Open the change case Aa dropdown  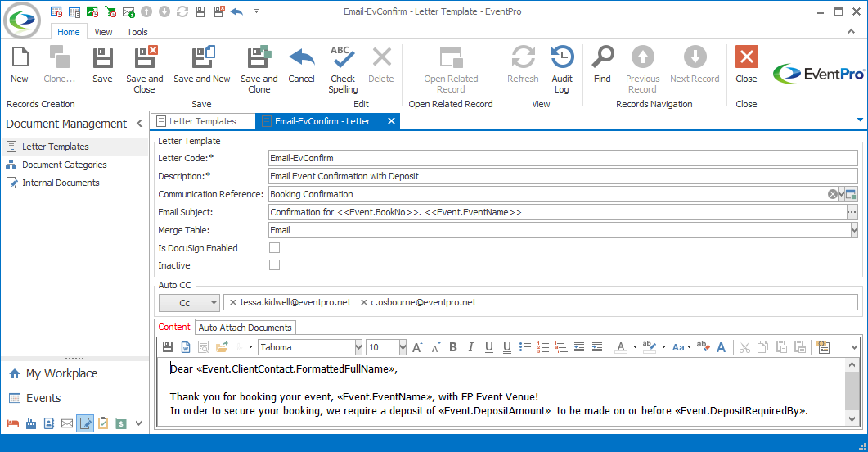pyautogui.click(x=681, y=347)
